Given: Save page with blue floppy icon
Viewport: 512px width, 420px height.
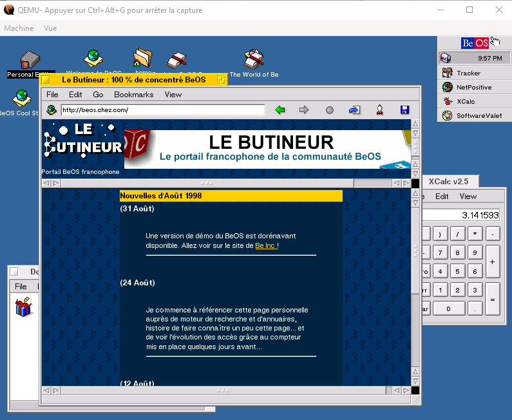Looking at the screenshot, I should tap(404, 110).
